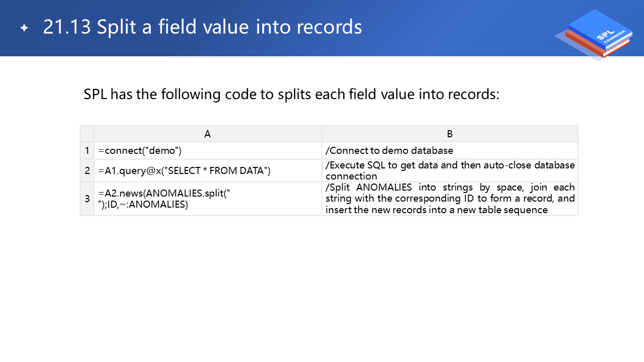Click the section number "21.13" in the title

[67, 27]
